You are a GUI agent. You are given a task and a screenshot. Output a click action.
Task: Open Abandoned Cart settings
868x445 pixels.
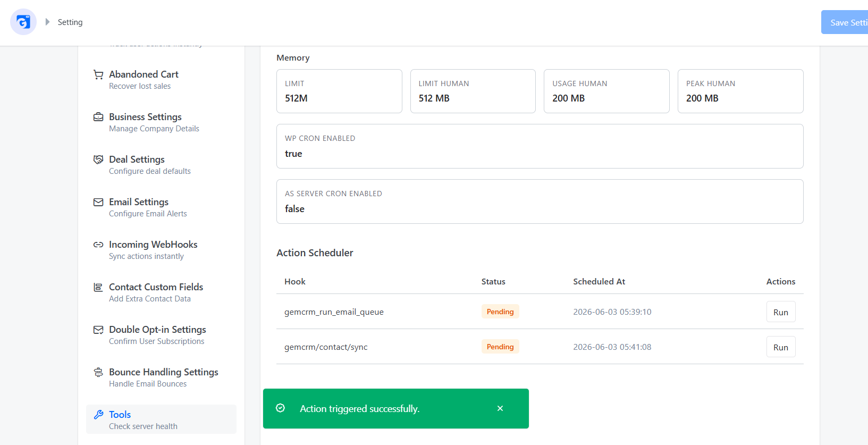[x=161, y=79]
